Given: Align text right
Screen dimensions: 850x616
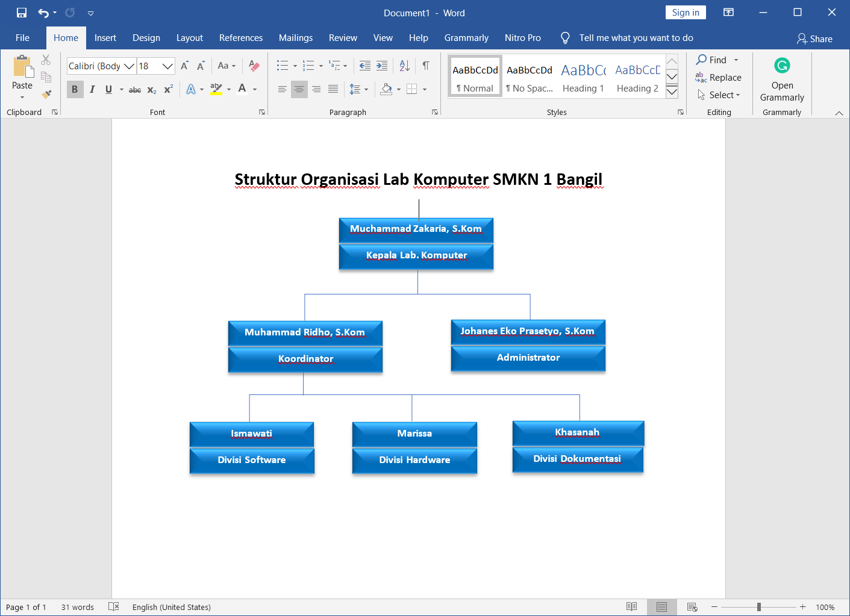Looking at the screenshot, I should pos(316,89).
